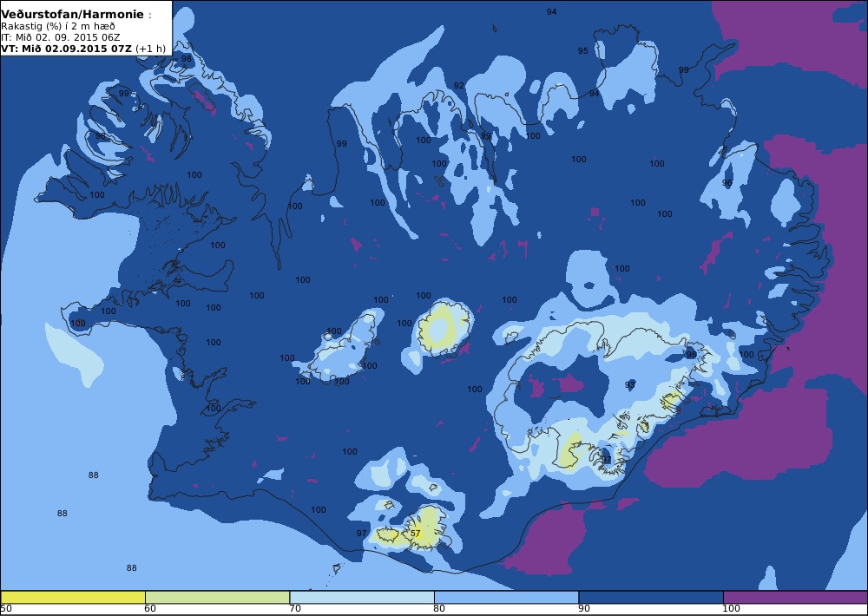Choose the dark blue 90–100 legend band
Screen dimensions: 868x616
click(x=650, y=597)
